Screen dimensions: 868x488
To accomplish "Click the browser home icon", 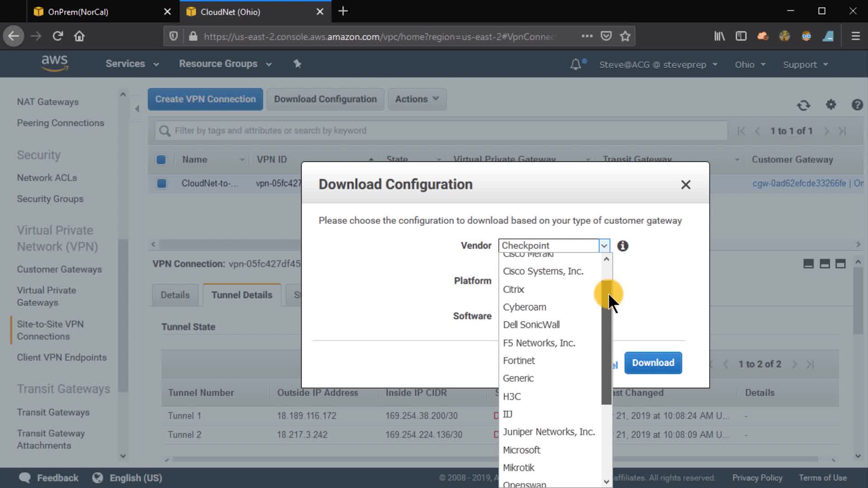I will pyautogui.click(x=79, y=36).
